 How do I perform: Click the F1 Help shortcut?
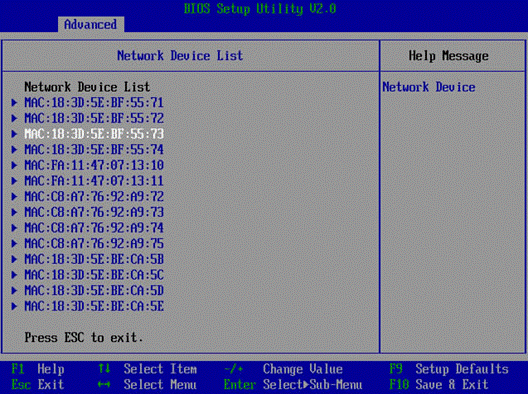pos(38,369)
